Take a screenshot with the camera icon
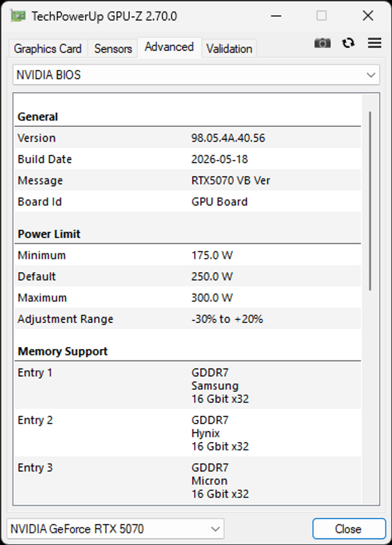Image resolution: width=392 pixels, height=545 pixels. click(x=322, y=43)
